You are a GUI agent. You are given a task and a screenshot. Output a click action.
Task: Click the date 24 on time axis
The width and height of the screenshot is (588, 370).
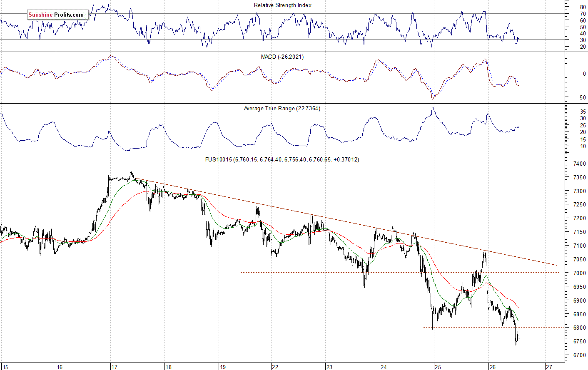(x=384, y=367)
